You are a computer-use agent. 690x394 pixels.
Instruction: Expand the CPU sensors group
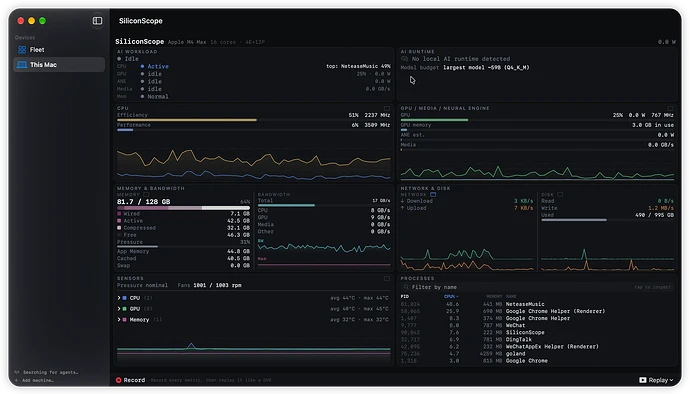coord(119,298)
